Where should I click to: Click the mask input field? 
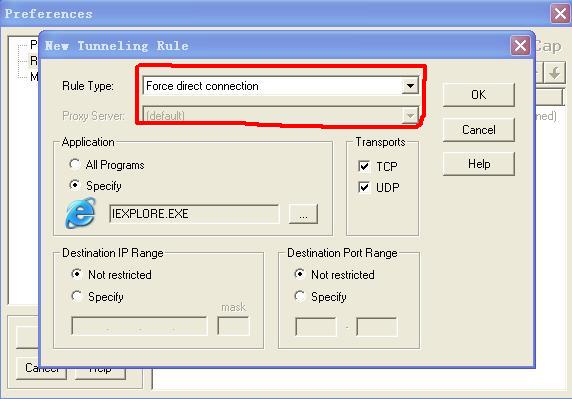pyautogui.click(x=233, y=326)
